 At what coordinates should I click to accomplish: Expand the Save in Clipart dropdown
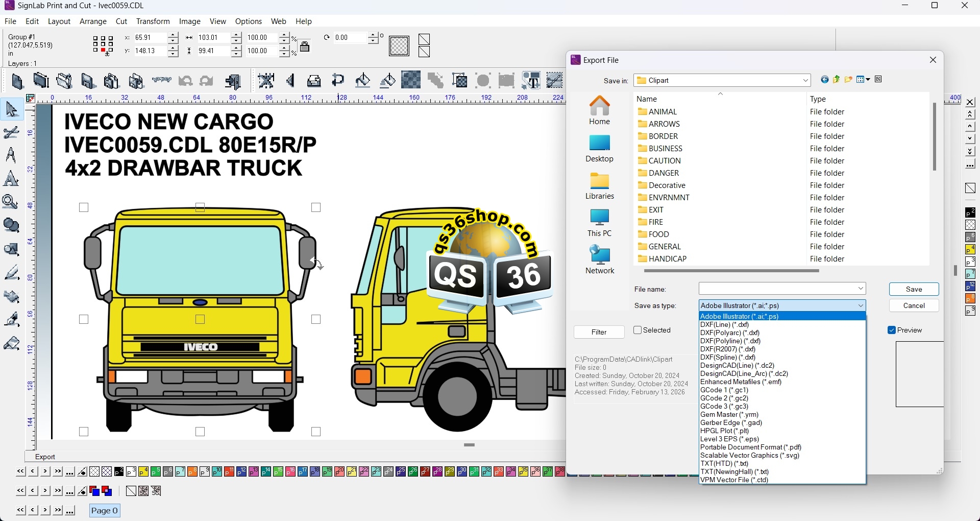pyautogui.click(x=805, y=81)
